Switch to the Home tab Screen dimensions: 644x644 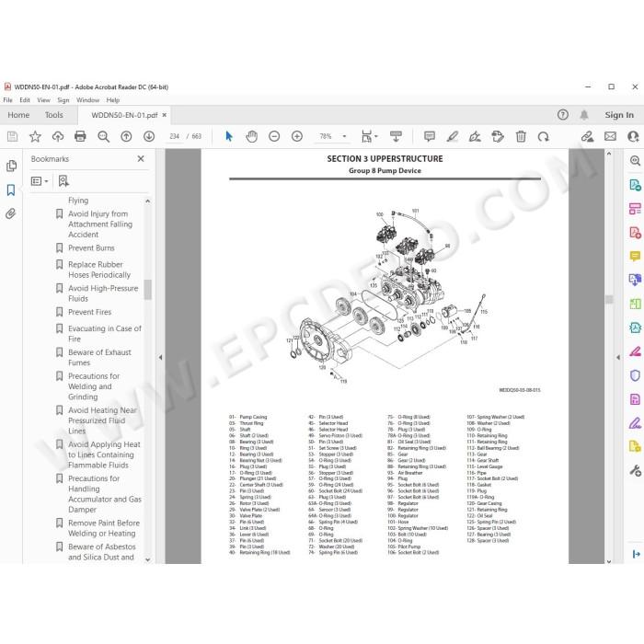pos(18,115)
